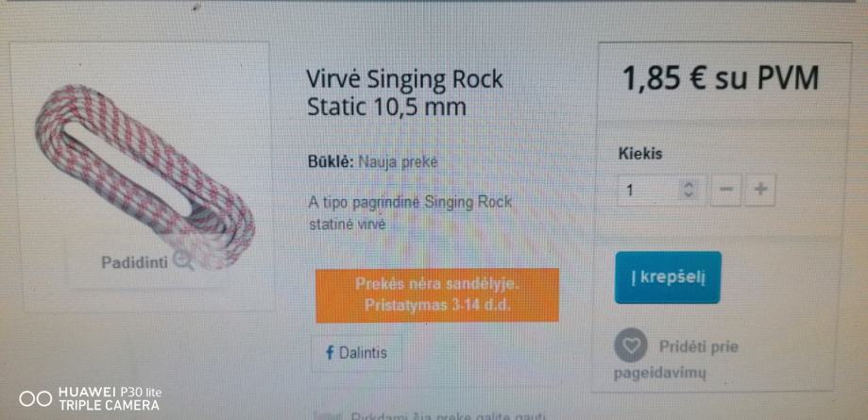Image resolution: width=868 pixels, height=420 pixels.
Task: Click the Facebook icon in Dalintis button
Action: coord(330,352)
